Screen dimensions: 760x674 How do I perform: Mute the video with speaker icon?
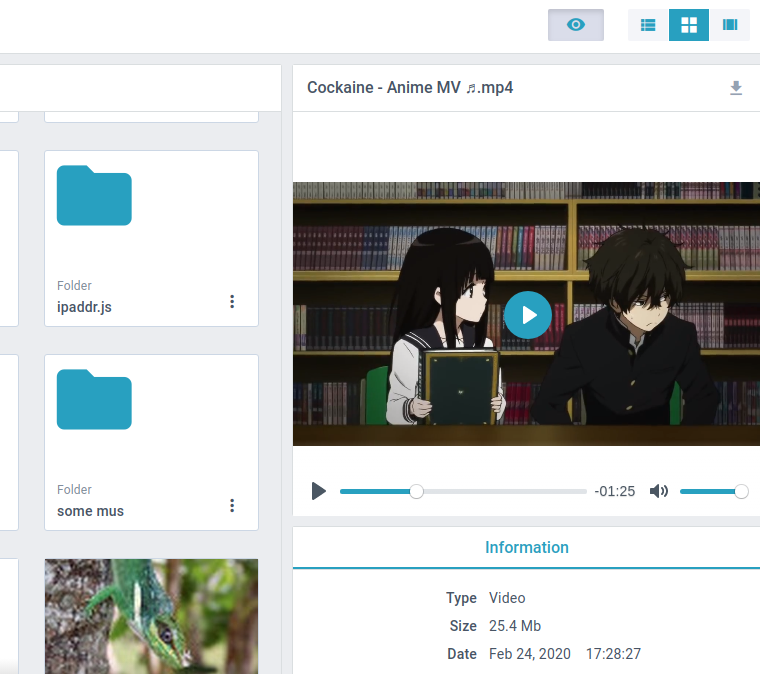coord(658,491)
